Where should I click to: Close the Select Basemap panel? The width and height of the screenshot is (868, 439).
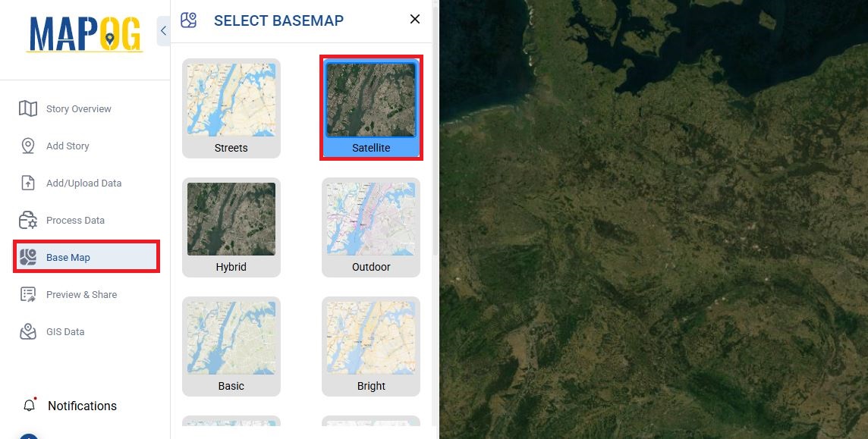point(414,20)
